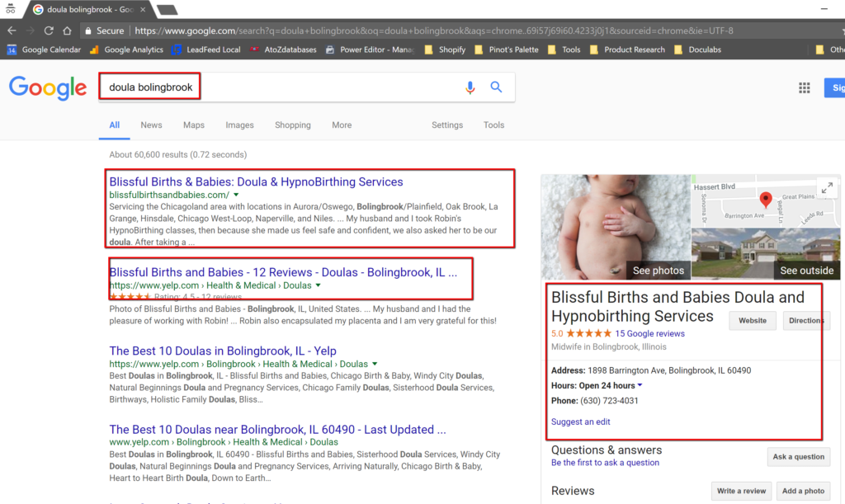The image size is (845, 504).
Task: Start voice search with microphone icon
Action: (x=470, y=87)
